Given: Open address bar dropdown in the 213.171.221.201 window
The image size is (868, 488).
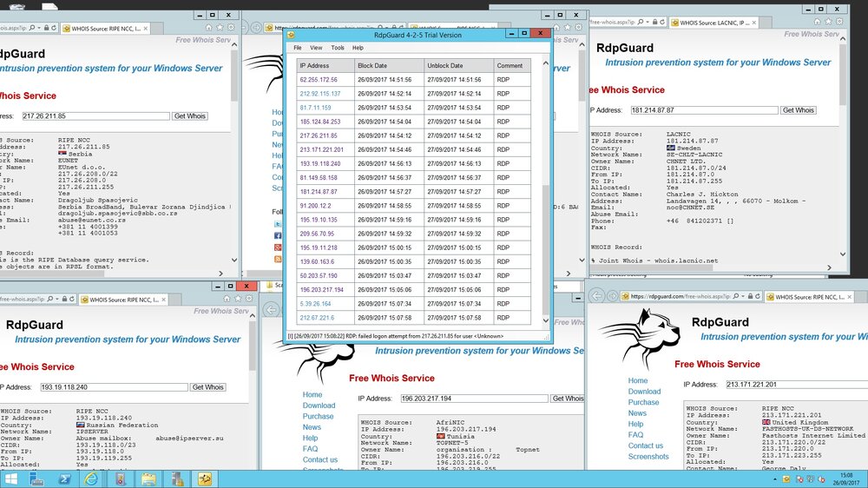Looking at the screenshot, I should click(742, 296).
